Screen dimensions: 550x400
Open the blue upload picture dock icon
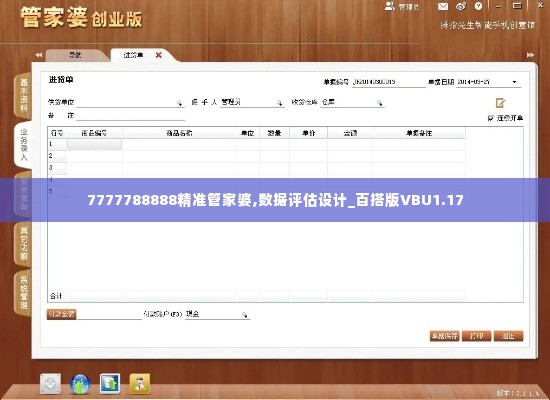110,384
